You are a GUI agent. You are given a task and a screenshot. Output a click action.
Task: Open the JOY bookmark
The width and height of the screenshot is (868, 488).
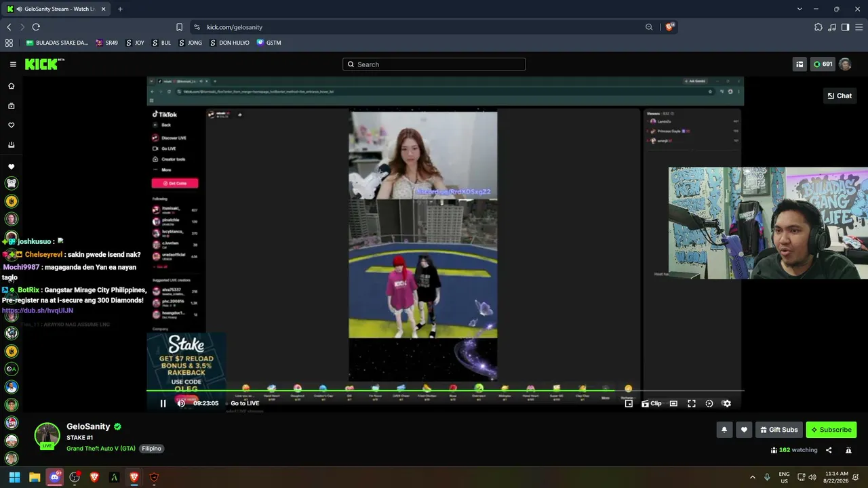[135, 43]
